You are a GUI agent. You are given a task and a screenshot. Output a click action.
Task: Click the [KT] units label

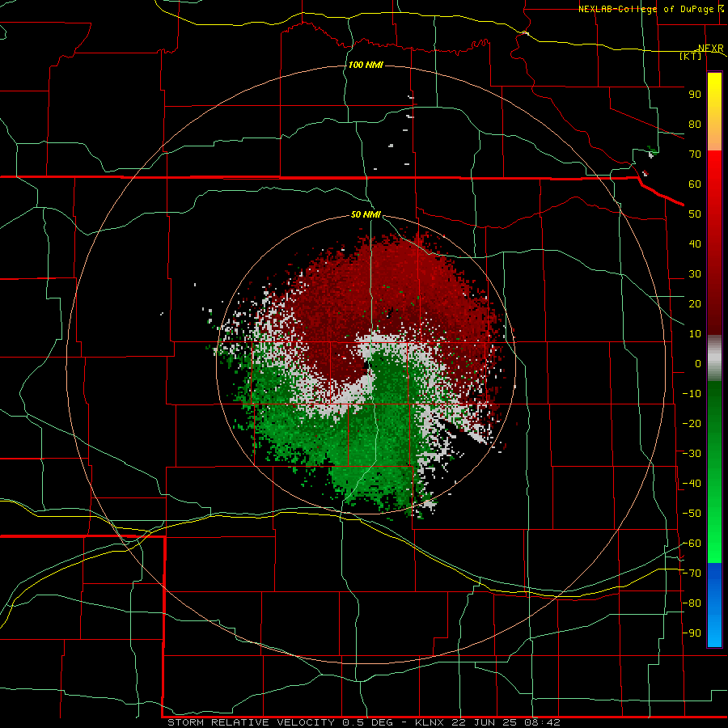(690, 56)
